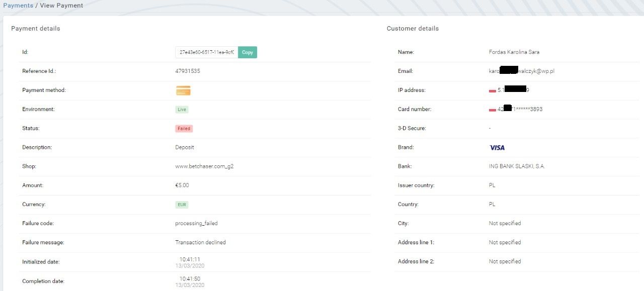Click the Copy button next to the Id

[x=248, y=52]
